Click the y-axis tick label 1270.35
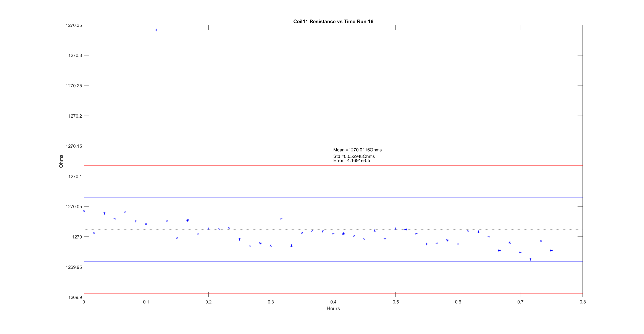 (x=74, y=25)
